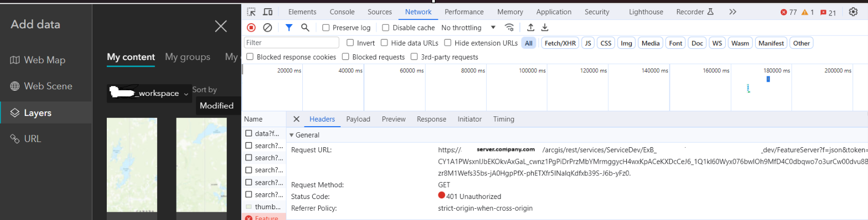Check Hide data URLs
This screenshot has height=220, width=868.
384,43
